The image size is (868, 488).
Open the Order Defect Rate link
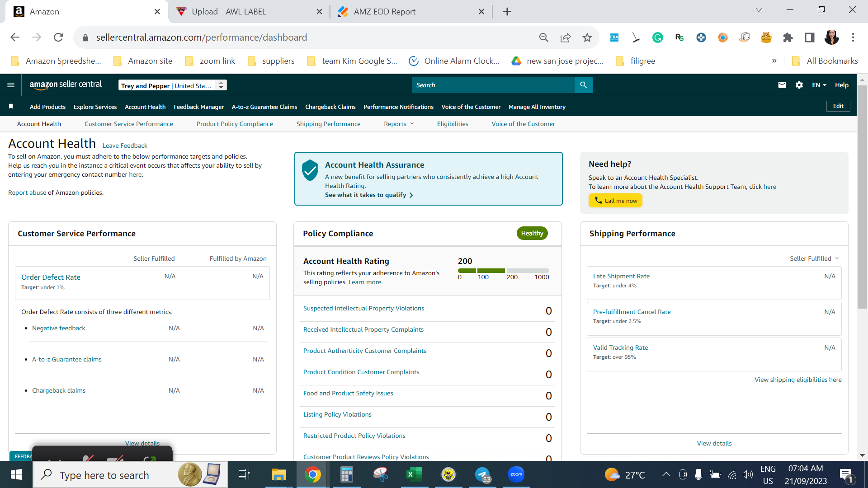pos(51,277)
